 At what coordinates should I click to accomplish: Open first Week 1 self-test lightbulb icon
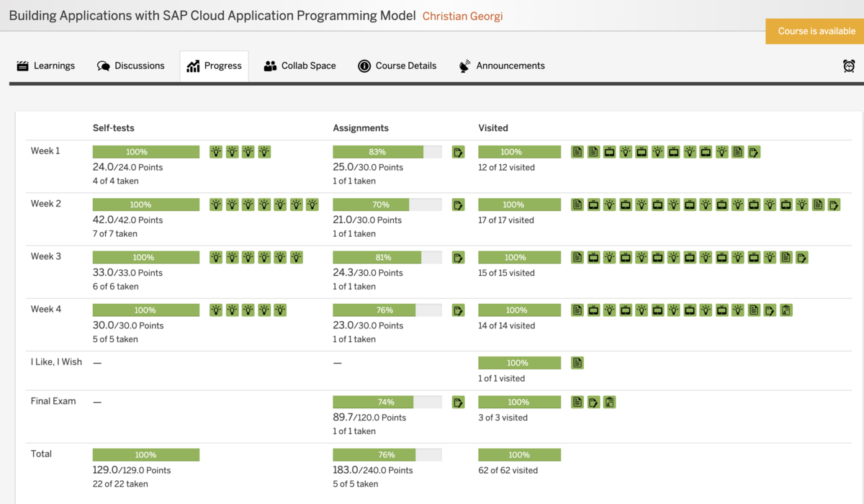tap(216, 152)
